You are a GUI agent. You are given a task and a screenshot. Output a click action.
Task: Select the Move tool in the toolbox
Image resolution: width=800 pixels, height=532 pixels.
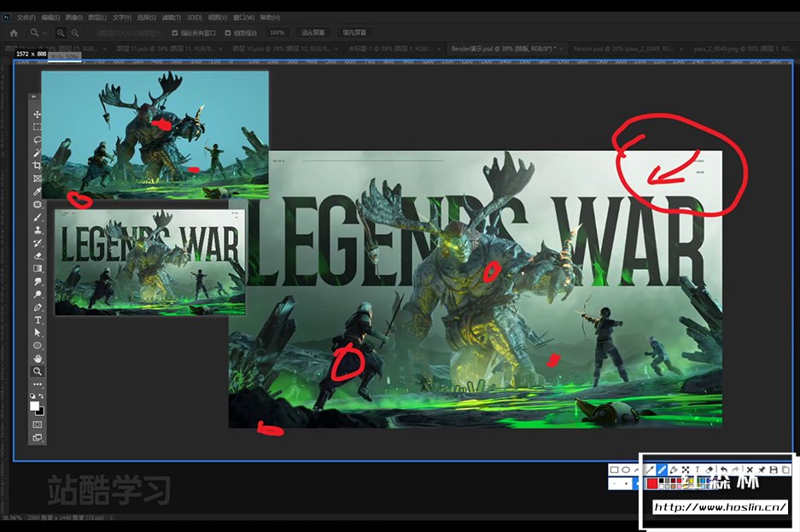coord(38,114)
